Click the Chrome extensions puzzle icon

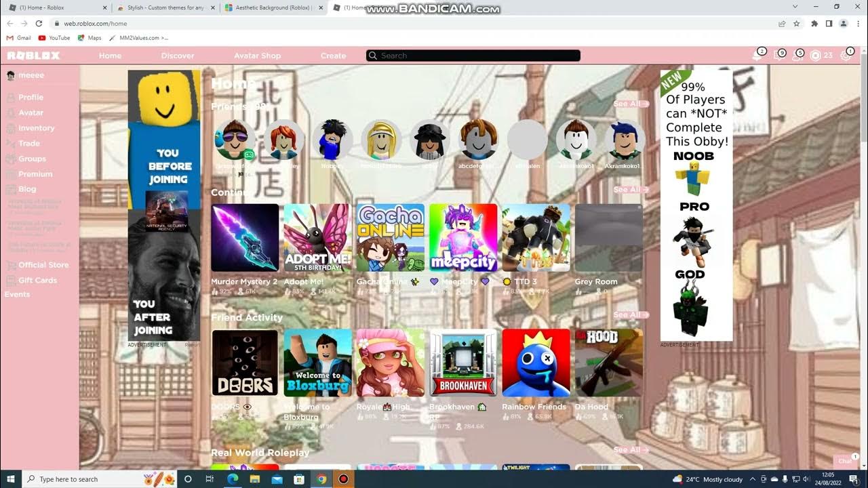pos(814,23)
